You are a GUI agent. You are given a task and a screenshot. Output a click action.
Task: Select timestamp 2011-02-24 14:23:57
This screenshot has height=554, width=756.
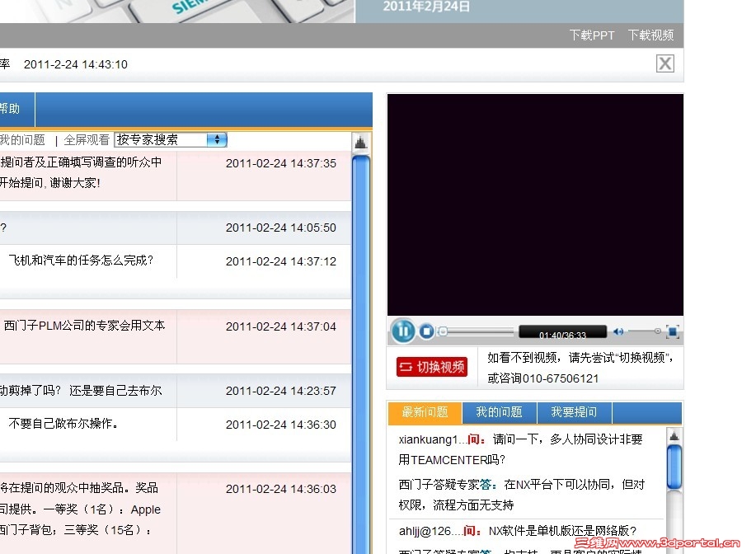click(280, 391)
